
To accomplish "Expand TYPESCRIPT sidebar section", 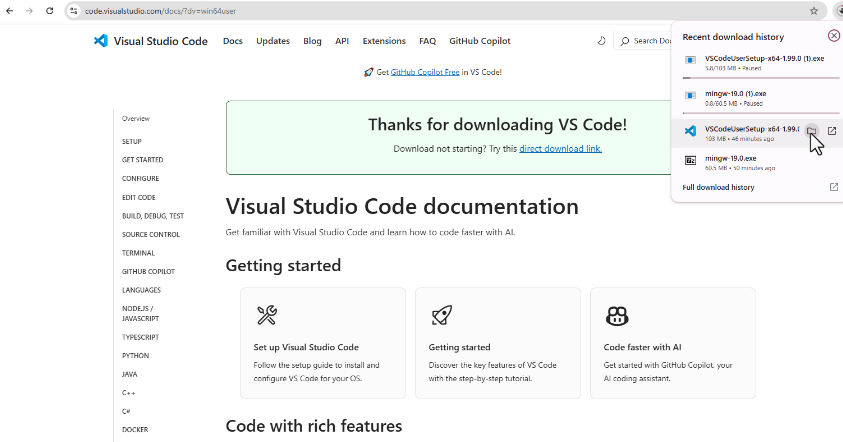I will click(x=140, y=337).
